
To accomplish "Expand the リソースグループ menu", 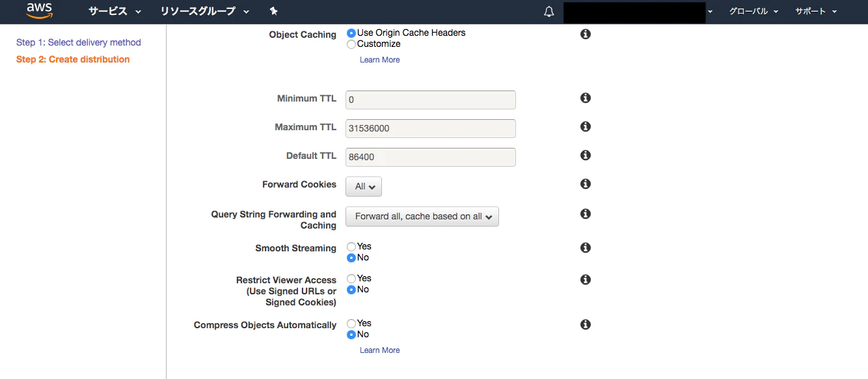I will tap(205, 12).
